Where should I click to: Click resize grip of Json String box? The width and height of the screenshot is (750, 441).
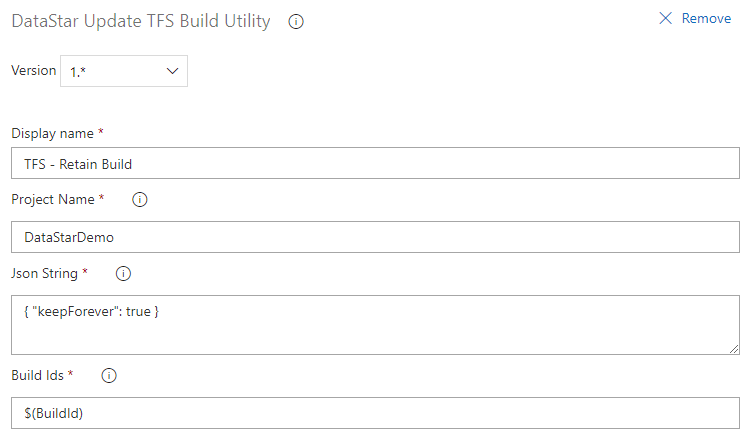pyautogui.click(x=734, y=348)
